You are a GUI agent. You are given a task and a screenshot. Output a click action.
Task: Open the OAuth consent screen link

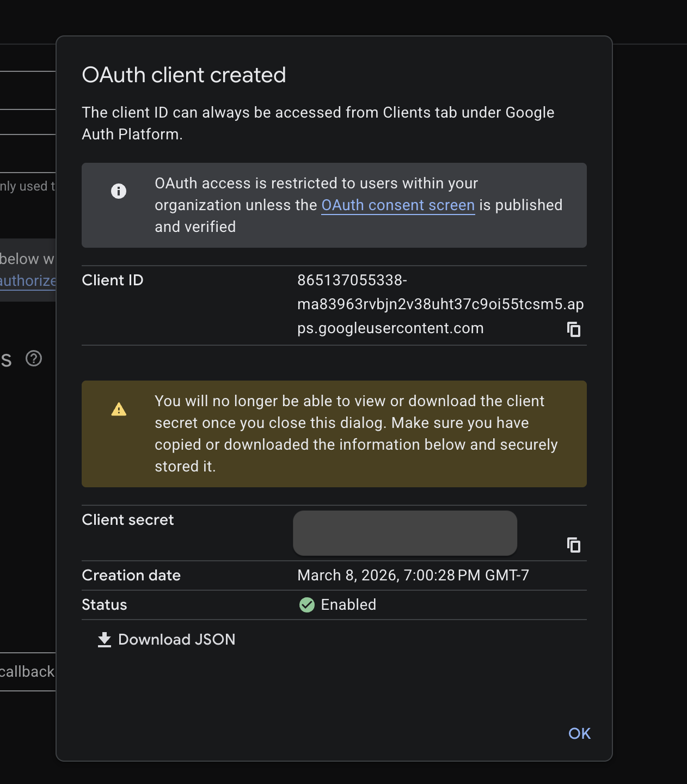point(398,205)
